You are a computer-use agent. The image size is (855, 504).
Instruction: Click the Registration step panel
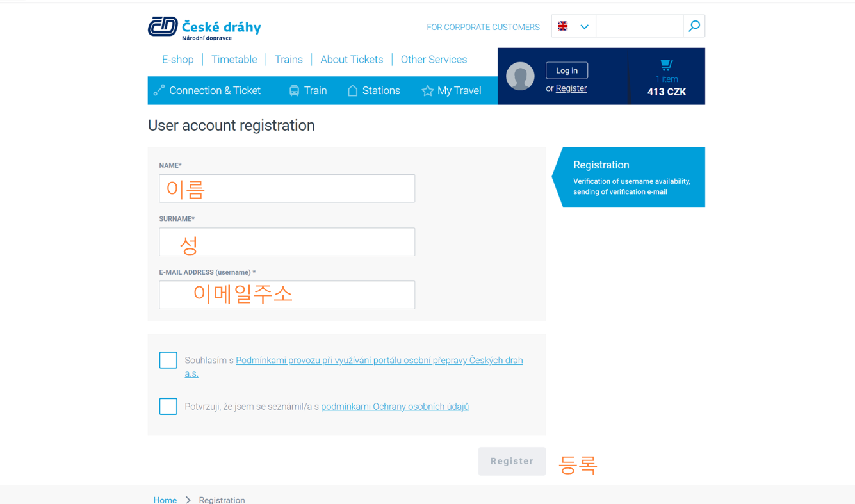629,177
